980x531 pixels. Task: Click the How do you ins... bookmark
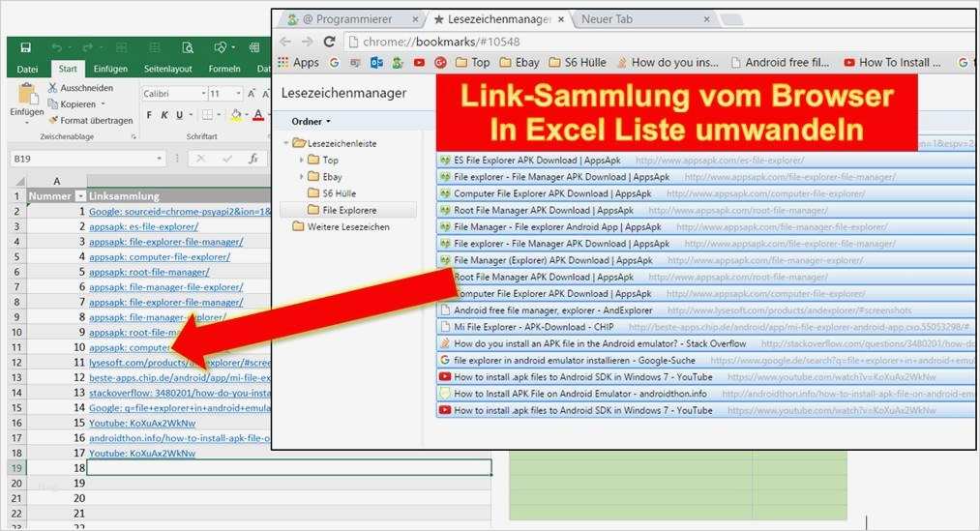(x=668, y=62)
